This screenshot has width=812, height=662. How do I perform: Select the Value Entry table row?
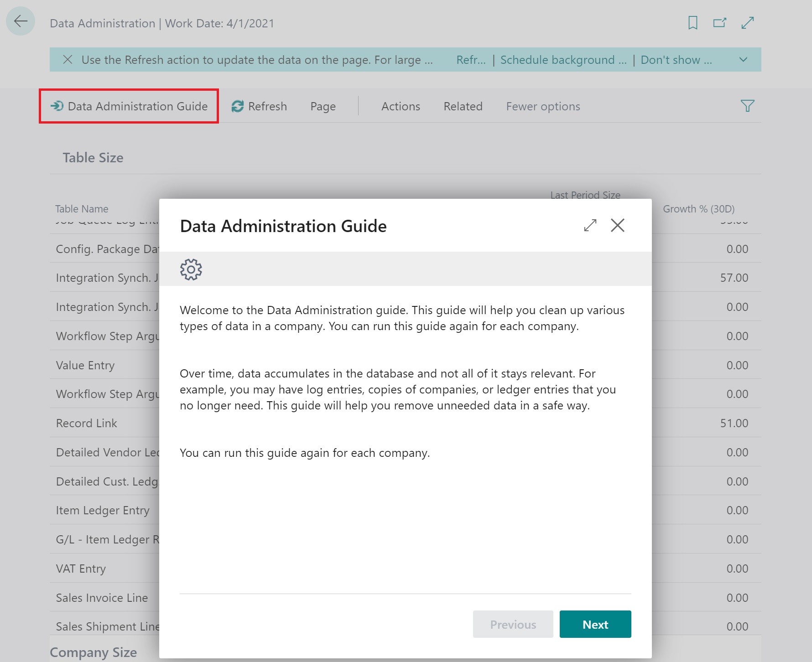85,365
